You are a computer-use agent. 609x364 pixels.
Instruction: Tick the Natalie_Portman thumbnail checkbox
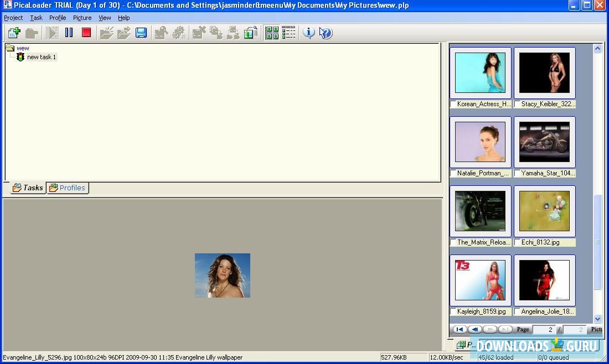tap(453, 173)
